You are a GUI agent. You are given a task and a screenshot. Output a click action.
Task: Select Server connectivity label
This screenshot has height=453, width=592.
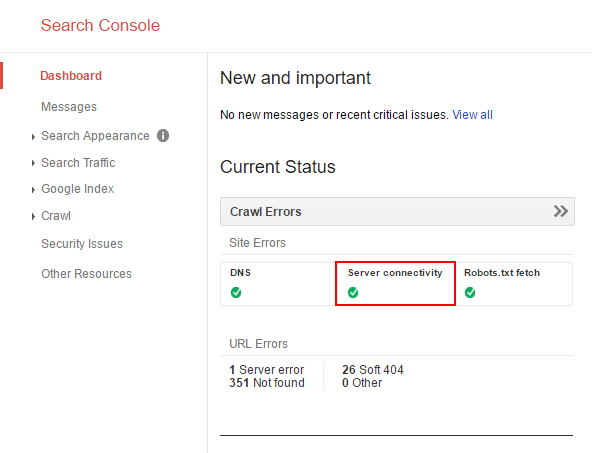[395, 273]
